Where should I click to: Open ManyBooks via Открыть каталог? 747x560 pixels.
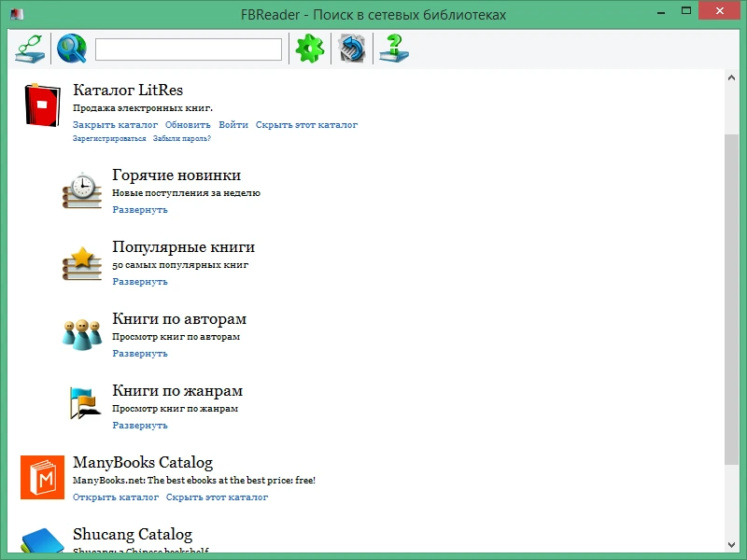tap(116, 497)
